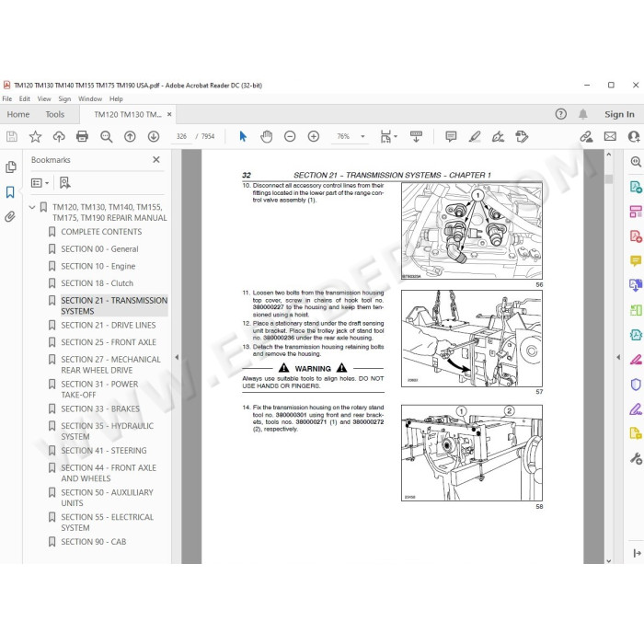Collapse the right tools pane arrow
This screenshot has width=644, height=644.
click(618, 357)
